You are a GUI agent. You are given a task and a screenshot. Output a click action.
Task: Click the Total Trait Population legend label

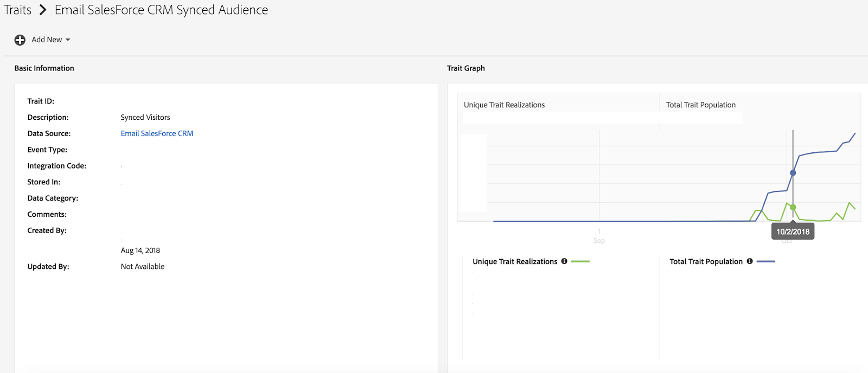pyautogui.click(x=706, y=261)
